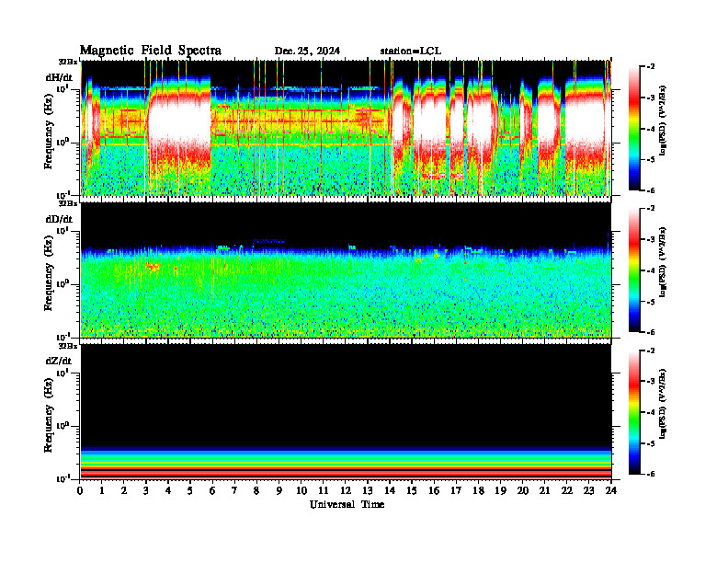Click hour tick label "2" on time axis
Image resolution: width=728 pixels, height=563 pixels.
coord(124,490)
